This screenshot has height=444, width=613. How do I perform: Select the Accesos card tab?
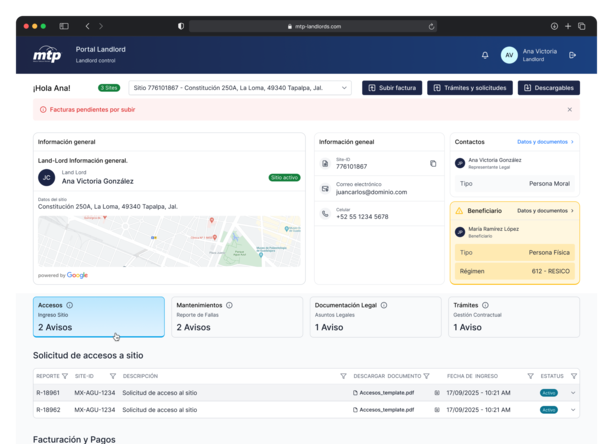[98, 316]
